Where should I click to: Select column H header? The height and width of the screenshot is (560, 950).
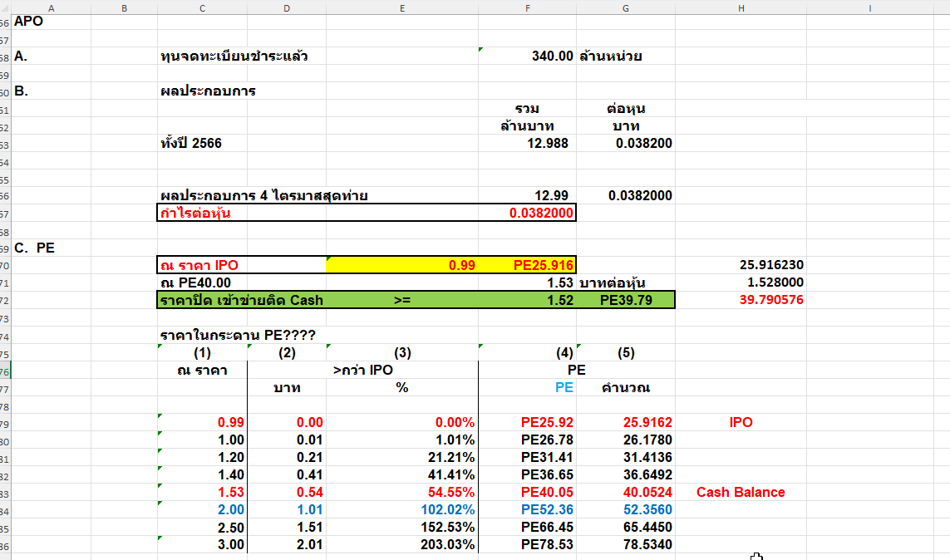pyautogui.click(x=741, y=7)
